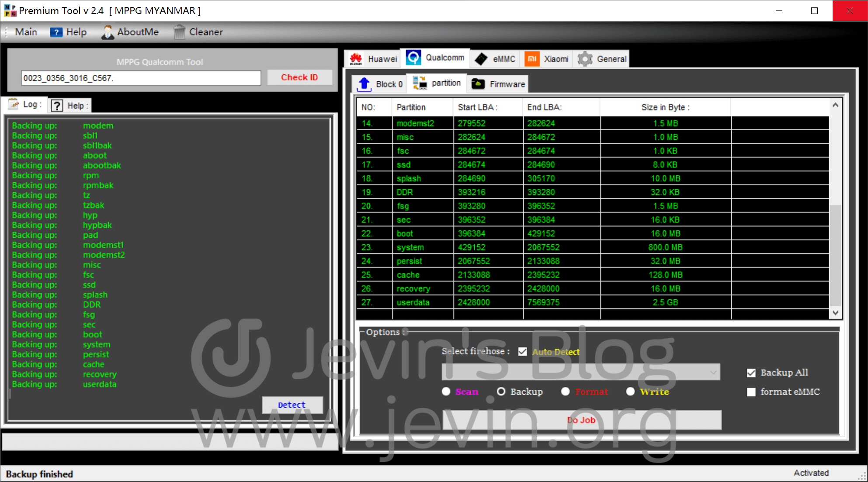
Task: Click the Help question mark icon in menu bar
Action: 56,32
